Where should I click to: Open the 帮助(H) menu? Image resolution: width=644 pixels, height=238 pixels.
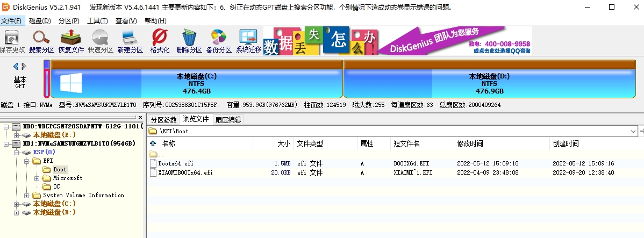[155, 21]
